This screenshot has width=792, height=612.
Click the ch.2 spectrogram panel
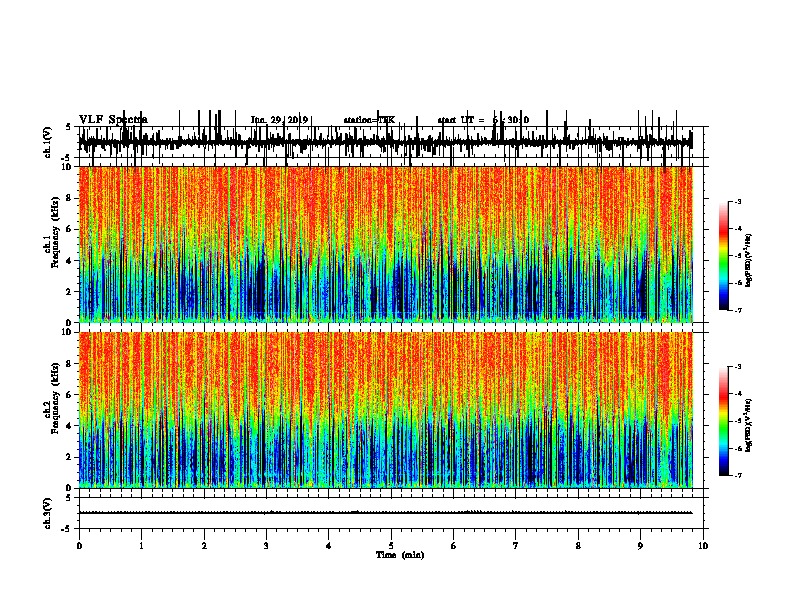386,410
